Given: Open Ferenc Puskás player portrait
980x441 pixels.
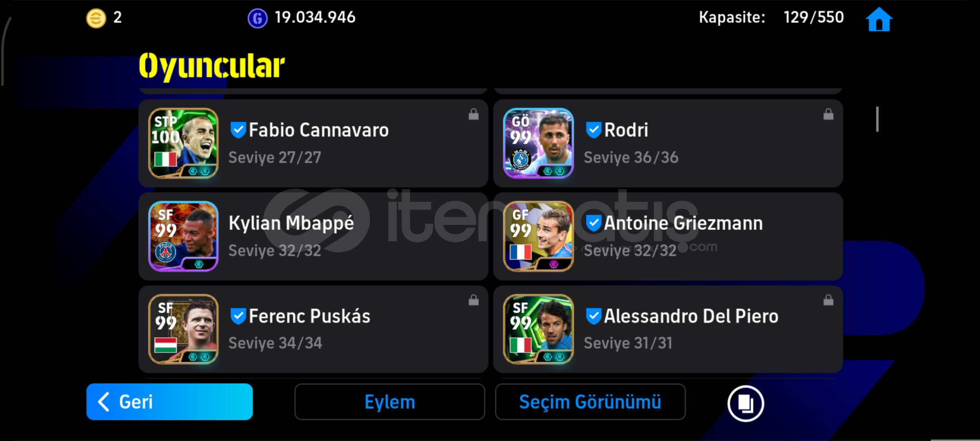Looking at the screenshot, I should [x=183, y=329].
